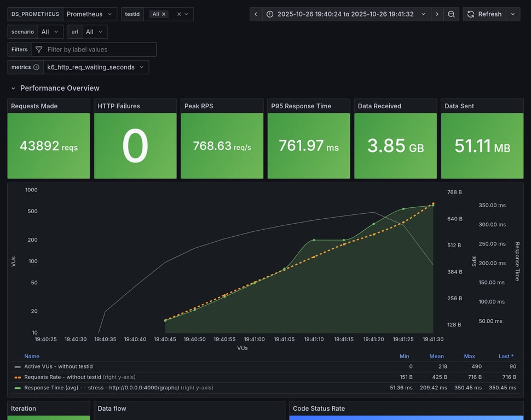Shift time range backward with left arrow
This screenshot has height=420, width=531.
click(256, 14)
